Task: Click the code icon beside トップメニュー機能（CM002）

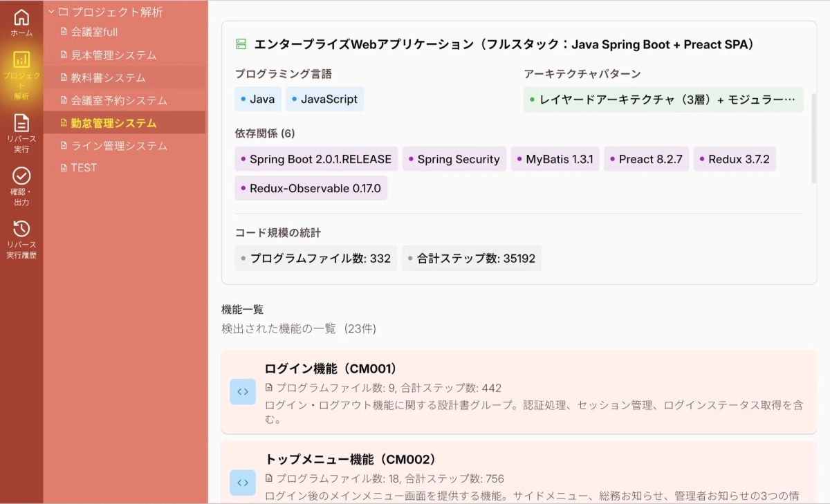Action: click(243, 483)
